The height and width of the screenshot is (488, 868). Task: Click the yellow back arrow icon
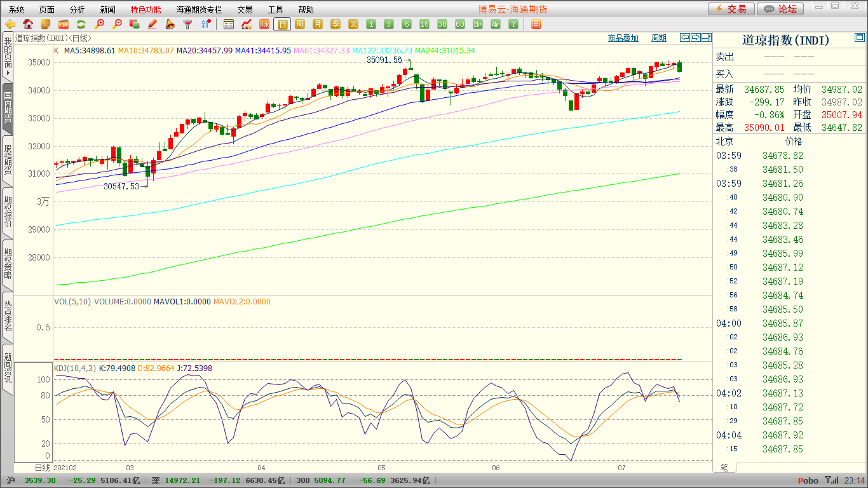(x=10, y=24)
